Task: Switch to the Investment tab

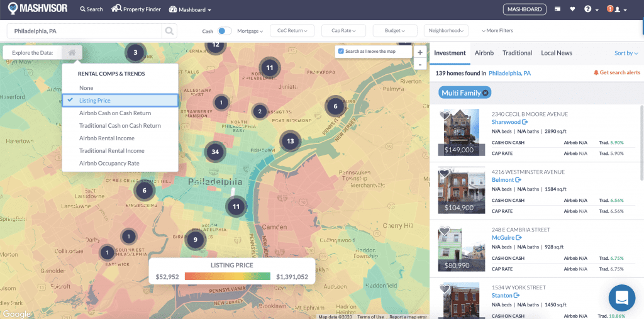Action: (x=450, y=53)
